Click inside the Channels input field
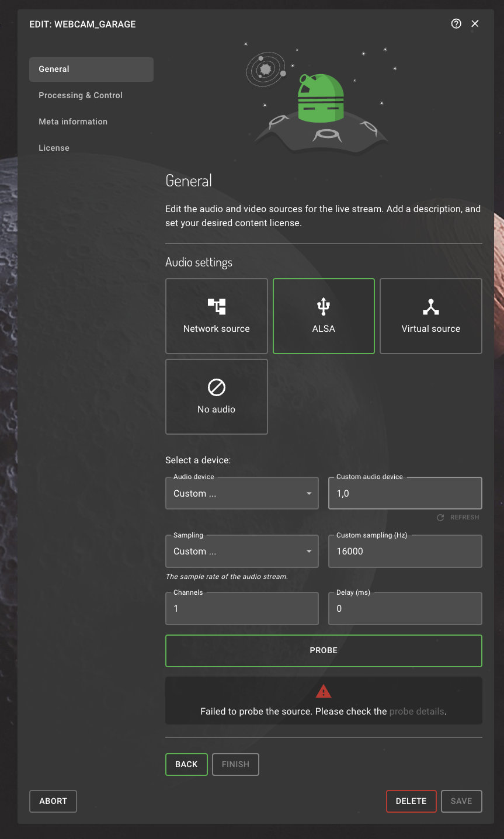The image size is (504, 839). point(242,608)
